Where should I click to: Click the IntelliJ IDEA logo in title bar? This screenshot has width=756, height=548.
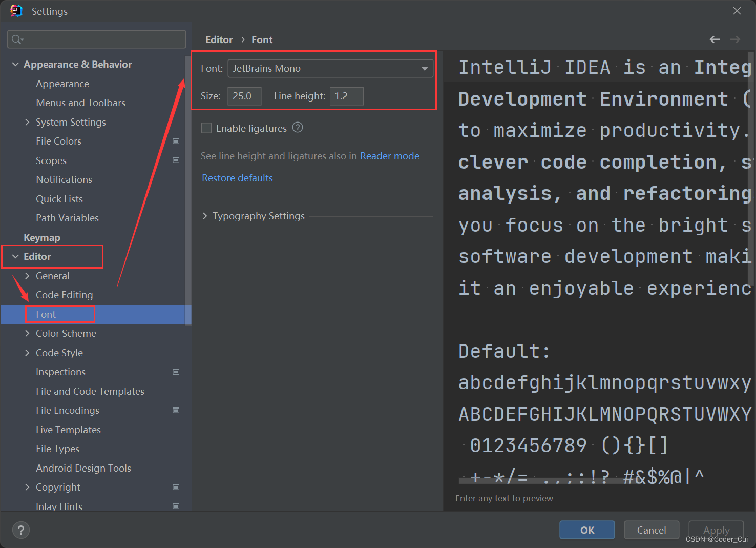coord(16,11)
